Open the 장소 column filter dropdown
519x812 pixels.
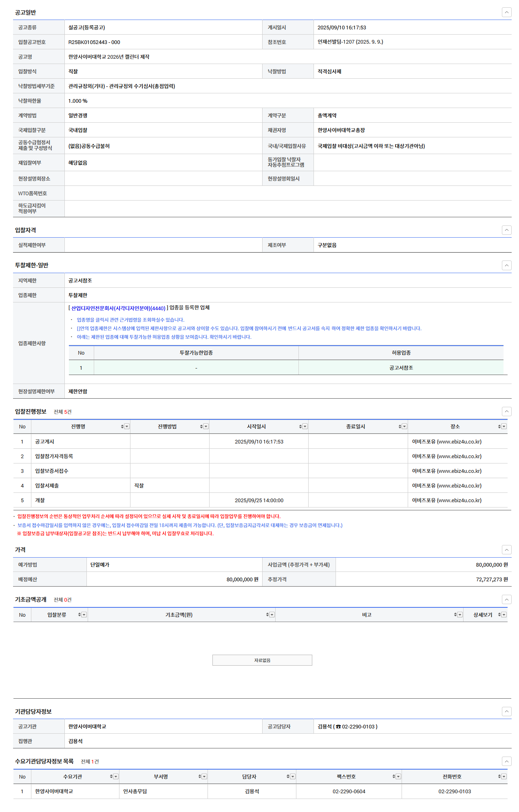click(x=504, y=426)
